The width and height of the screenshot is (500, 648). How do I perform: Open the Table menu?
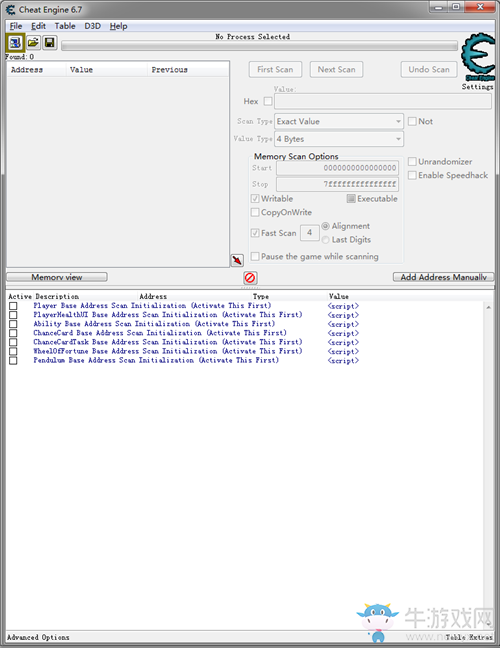click(65, 26)
